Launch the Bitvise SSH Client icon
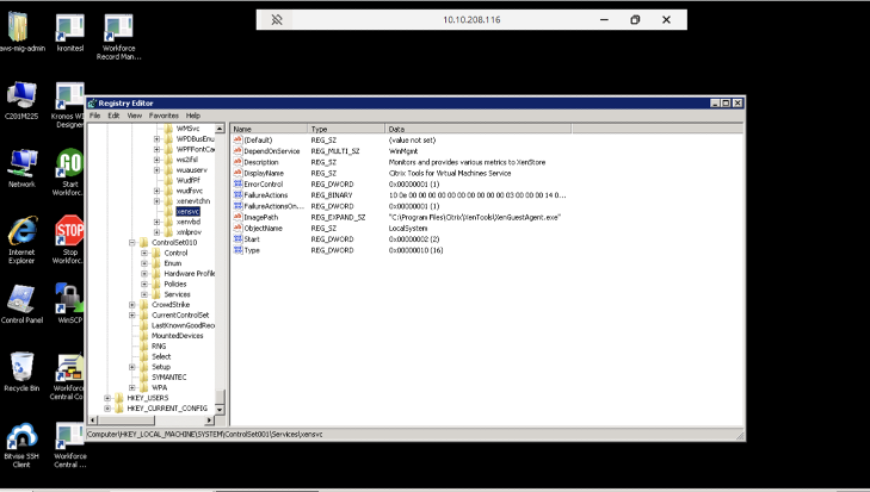The width and height of the screenshot is (870, 492). tap(22, 437)
